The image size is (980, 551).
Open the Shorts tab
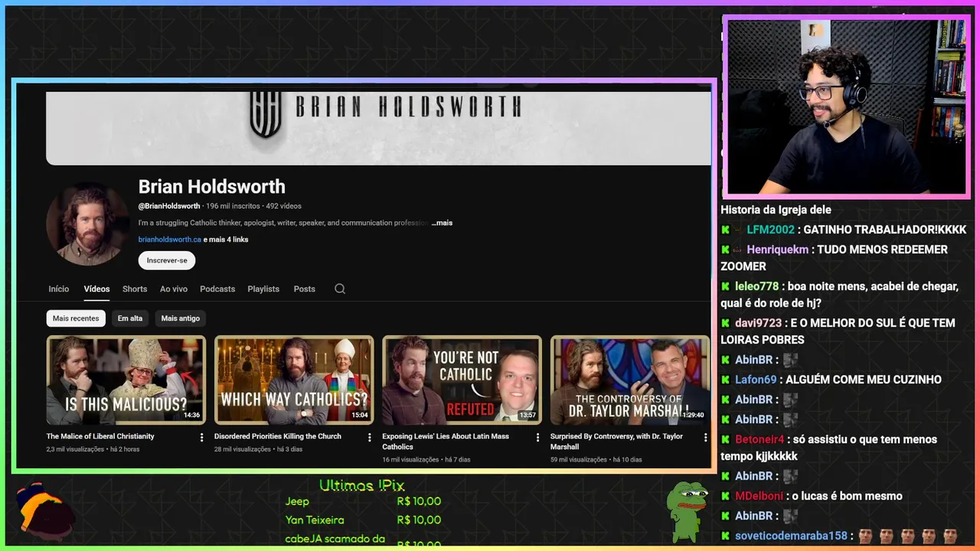(135, 289)
